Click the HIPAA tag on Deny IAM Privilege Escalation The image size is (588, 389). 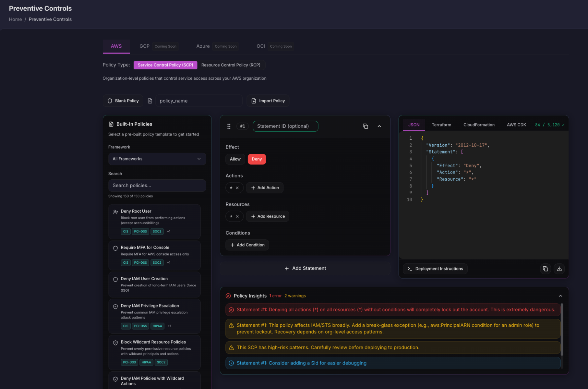click(x=157, y=326)
